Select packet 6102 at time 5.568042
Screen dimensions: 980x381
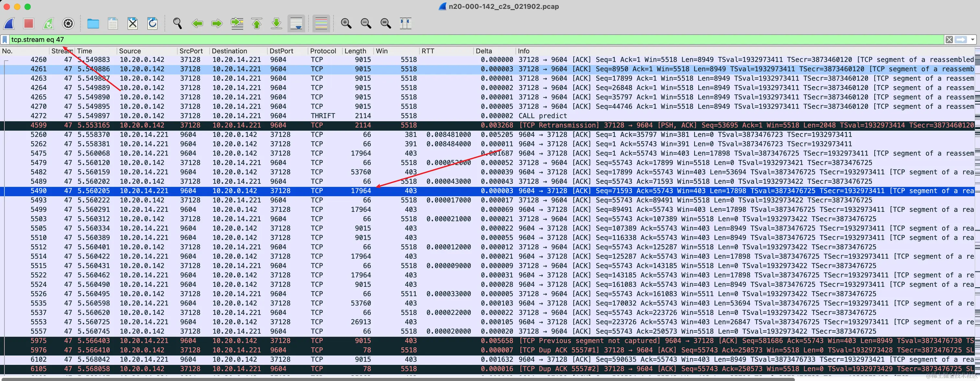[x=487, y=359]
